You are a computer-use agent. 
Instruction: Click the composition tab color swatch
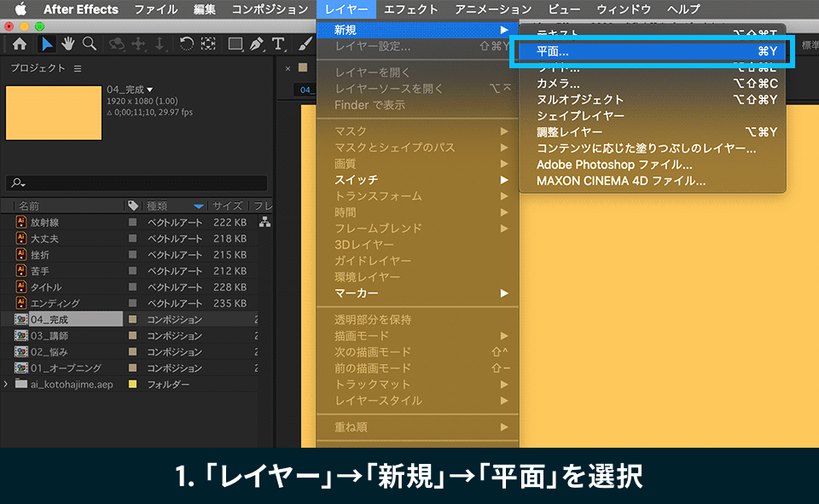click(x=302, y=67)
